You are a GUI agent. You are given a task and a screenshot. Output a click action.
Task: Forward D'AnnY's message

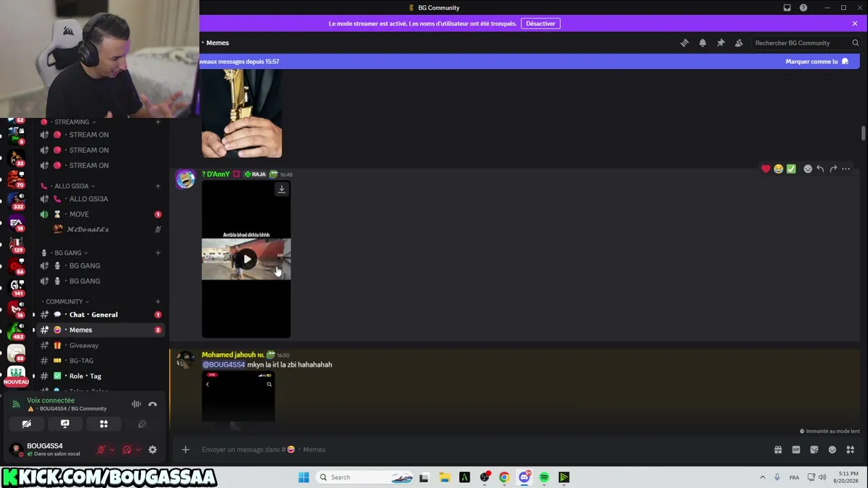click(x=833, y=169)
